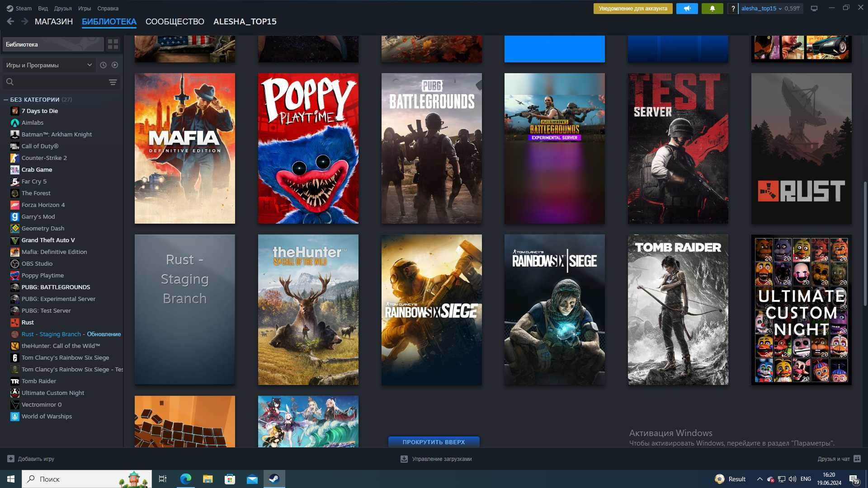Open the Mafia Definitive Edition cover
The height and width of the screenshot is (488, 868).
[x=185, y=148]
